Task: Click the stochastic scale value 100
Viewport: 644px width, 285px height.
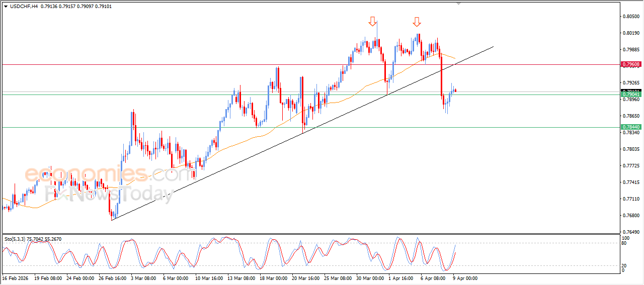Action: pos(626,238)
